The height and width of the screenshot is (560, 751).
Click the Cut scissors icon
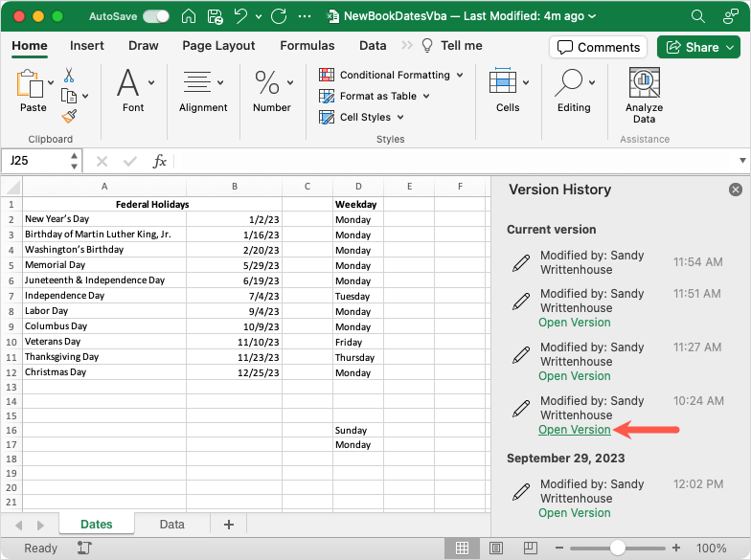[69, 75]
